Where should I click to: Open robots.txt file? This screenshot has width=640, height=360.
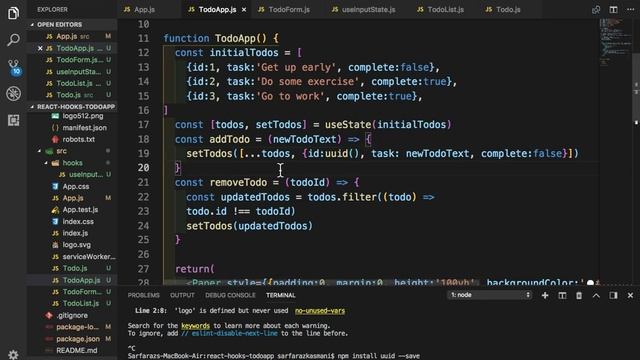(x=73, y=139)
